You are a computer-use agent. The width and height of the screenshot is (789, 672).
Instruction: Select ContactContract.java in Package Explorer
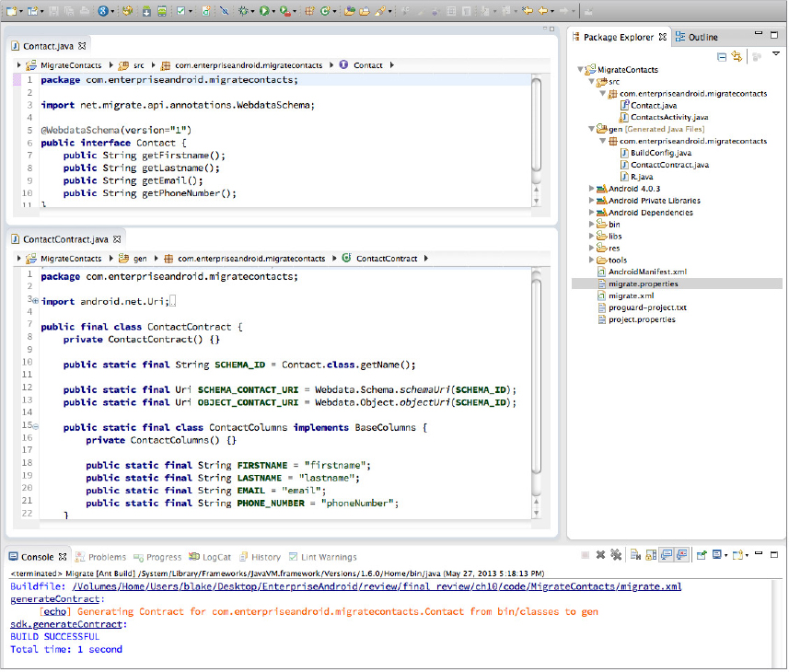[x=669, y=165]
